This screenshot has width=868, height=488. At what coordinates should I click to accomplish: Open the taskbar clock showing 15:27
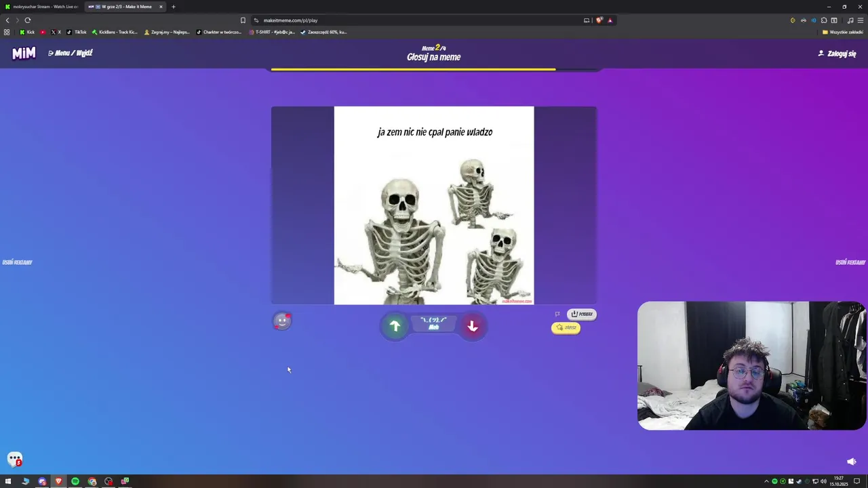(x=840, y=481)
